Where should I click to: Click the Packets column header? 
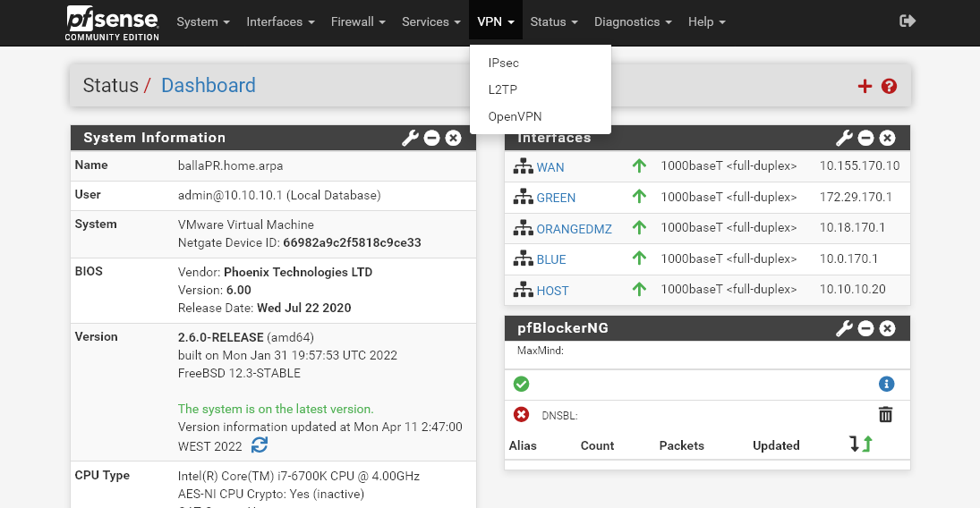tap(681, 445)
